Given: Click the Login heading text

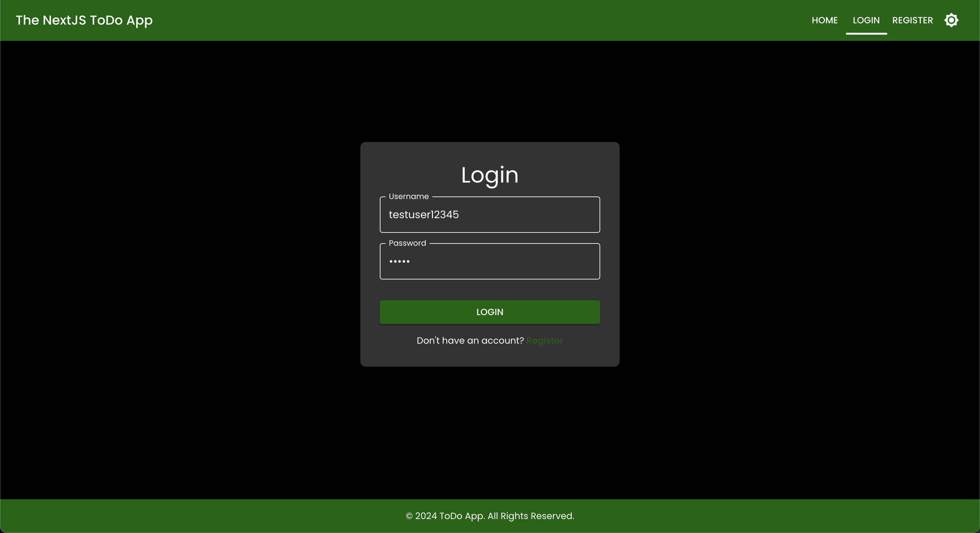Looking at the screenshot, I should click(490, 175).
